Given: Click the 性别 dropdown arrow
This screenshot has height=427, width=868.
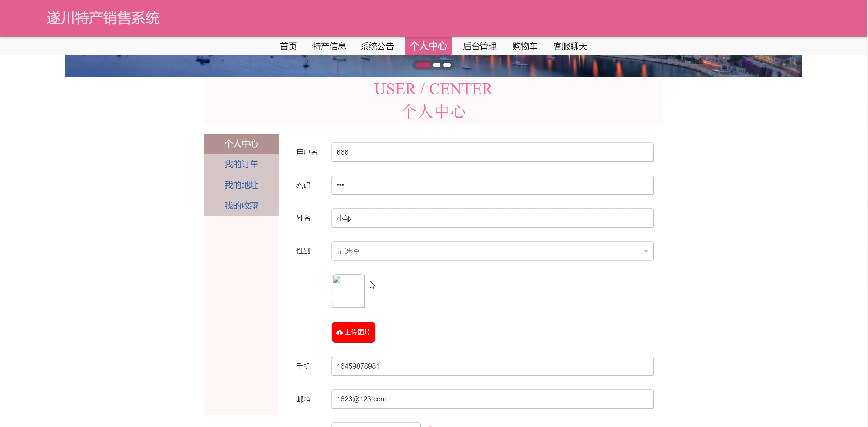Looking at the screenshot, I should 646,251.
